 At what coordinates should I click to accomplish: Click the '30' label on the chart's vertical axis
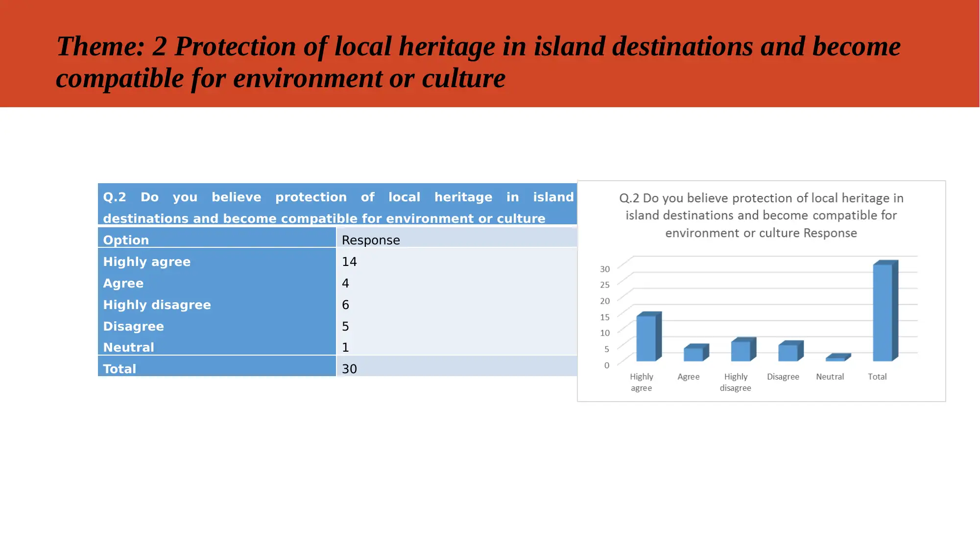(x=605, y=269)
